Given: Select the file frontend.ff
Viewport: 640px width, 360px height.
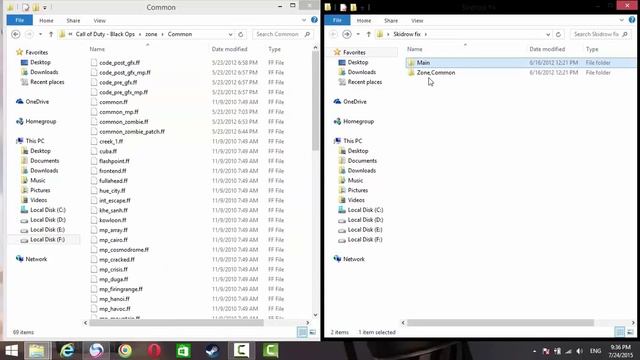Looking at the screenshot, I should coord(113,171).
